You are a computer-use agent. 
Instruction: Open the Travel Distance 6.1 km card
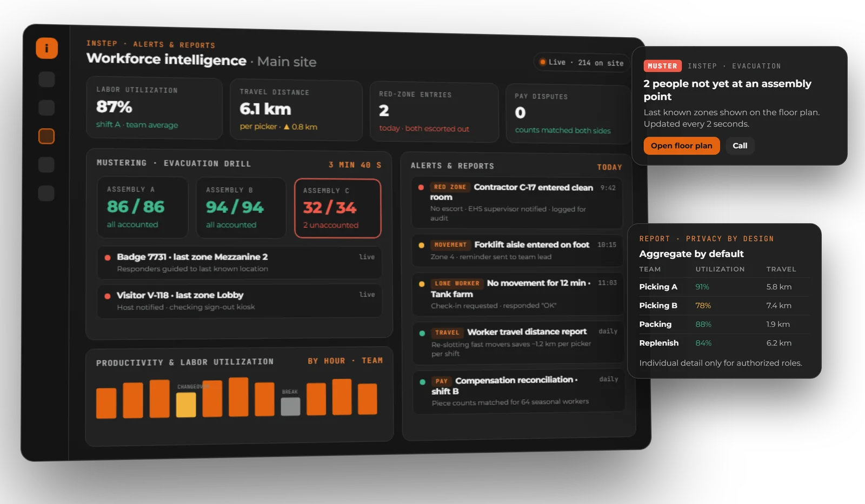(296, 110)
